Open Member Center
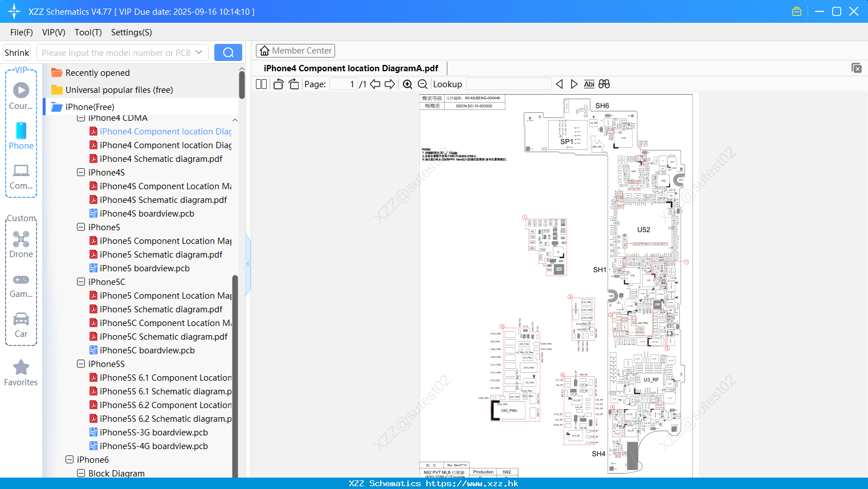Viewport: 868px width, 489px height. coord(295,51)
